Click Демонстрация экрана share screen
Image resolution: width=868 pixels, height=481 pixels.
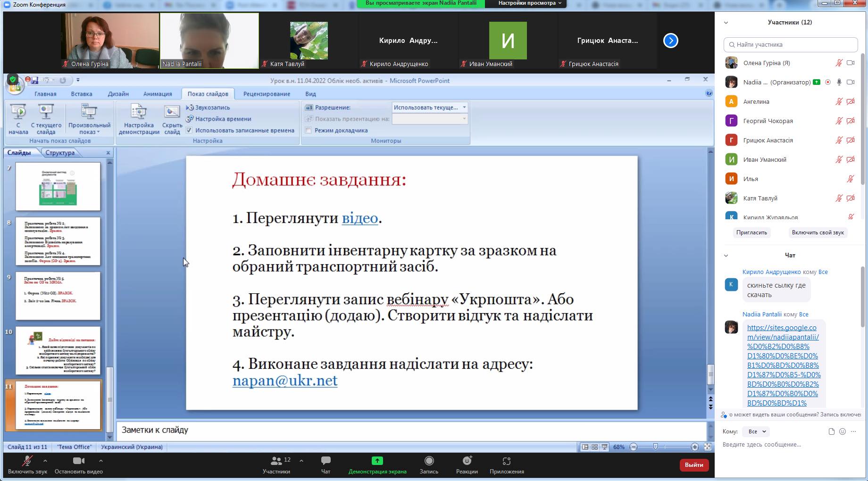click(377, 464)
